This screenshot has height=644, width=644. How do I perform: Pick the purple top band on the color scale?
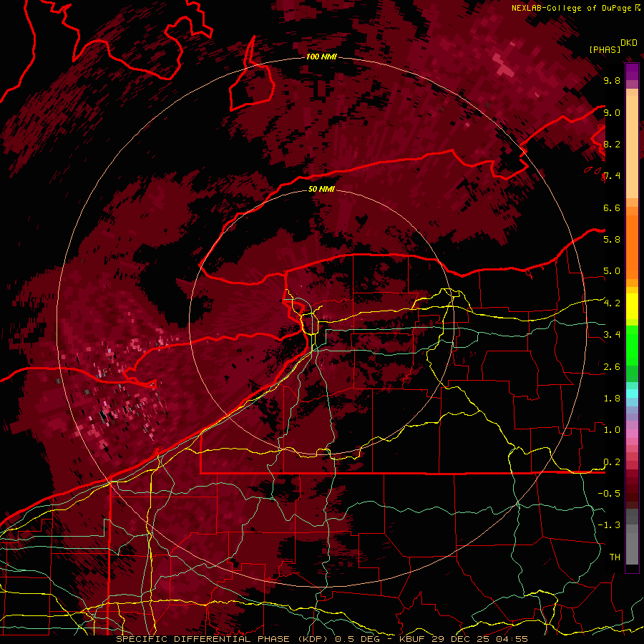(632, 72)
